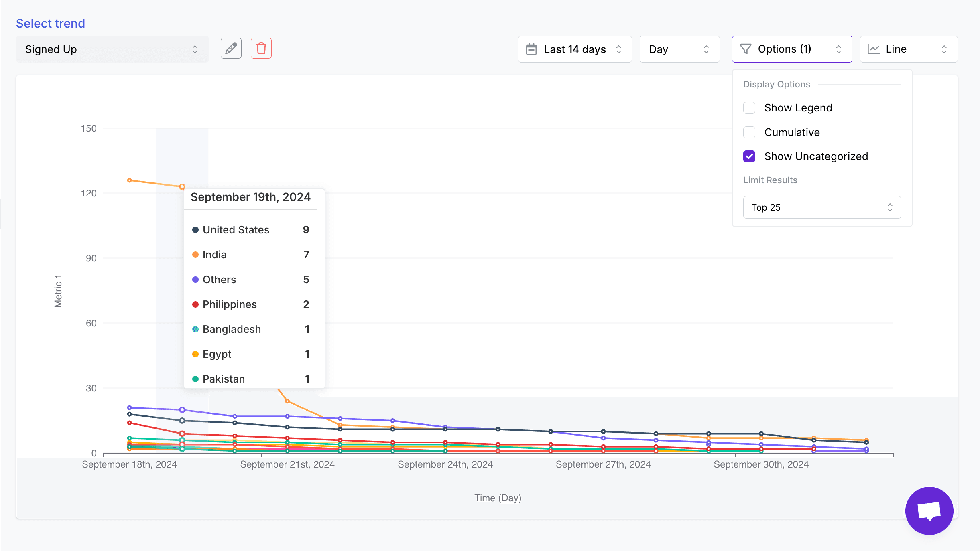
Task: Click the September 27th, 2024 axis label
Action: [x=603, y=464]
